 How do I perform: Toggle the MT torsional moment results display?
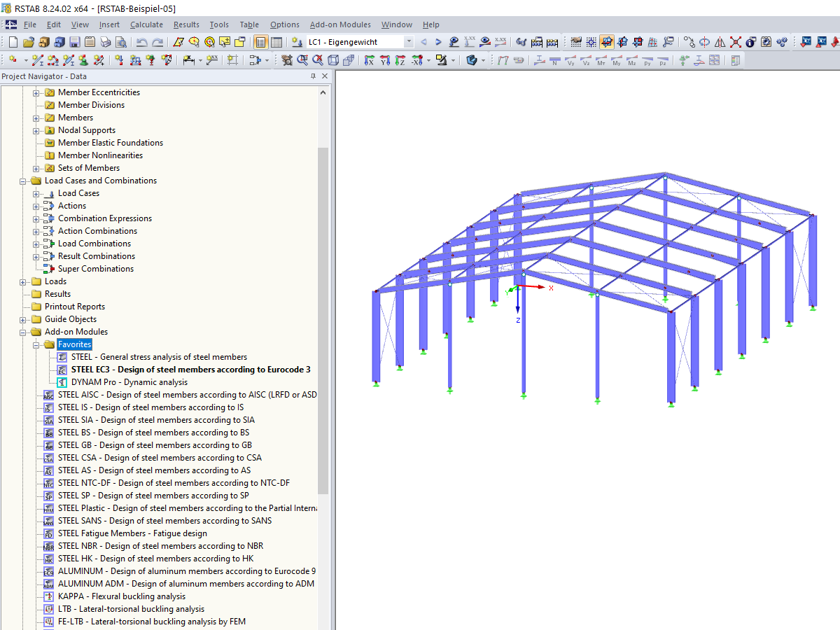point(601,61)
